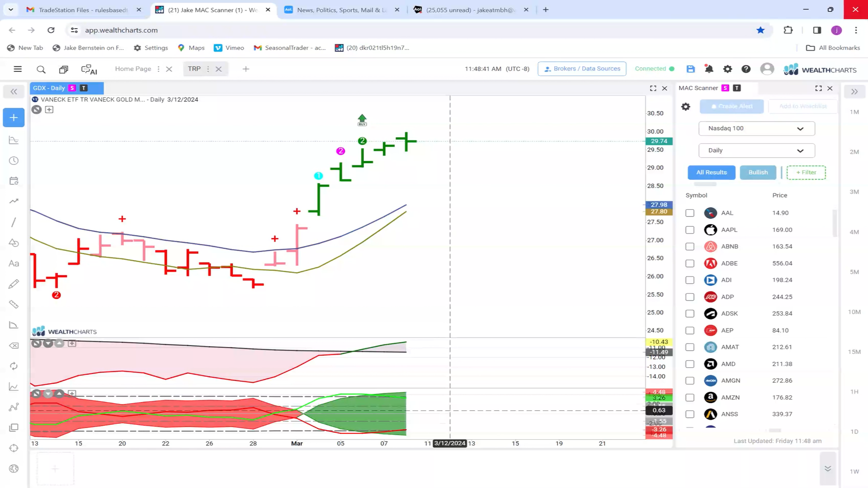
Task: Open the Jake Bernstein bookmark
Action: pos(88,48)
